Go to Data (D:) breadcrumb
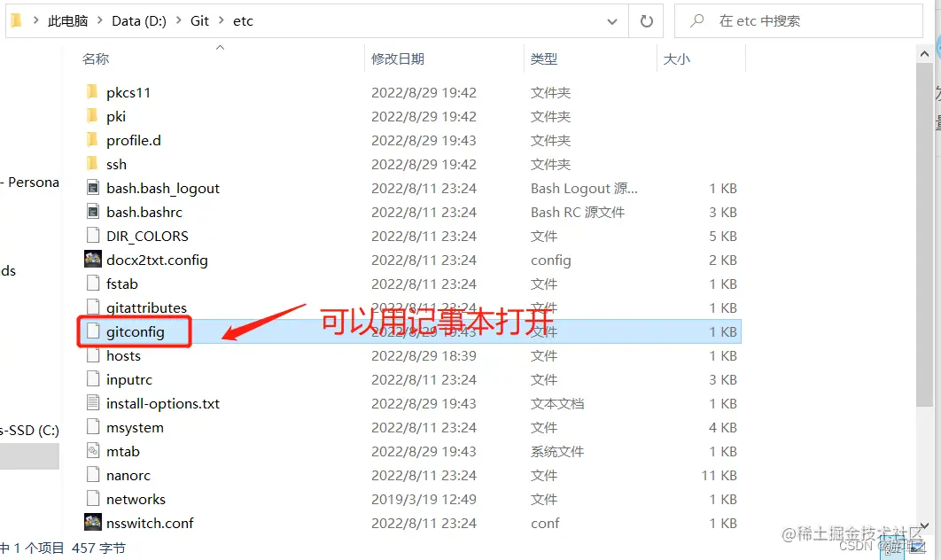The height and width of the screenshot is (560, 941). click(x=139, y=21)
